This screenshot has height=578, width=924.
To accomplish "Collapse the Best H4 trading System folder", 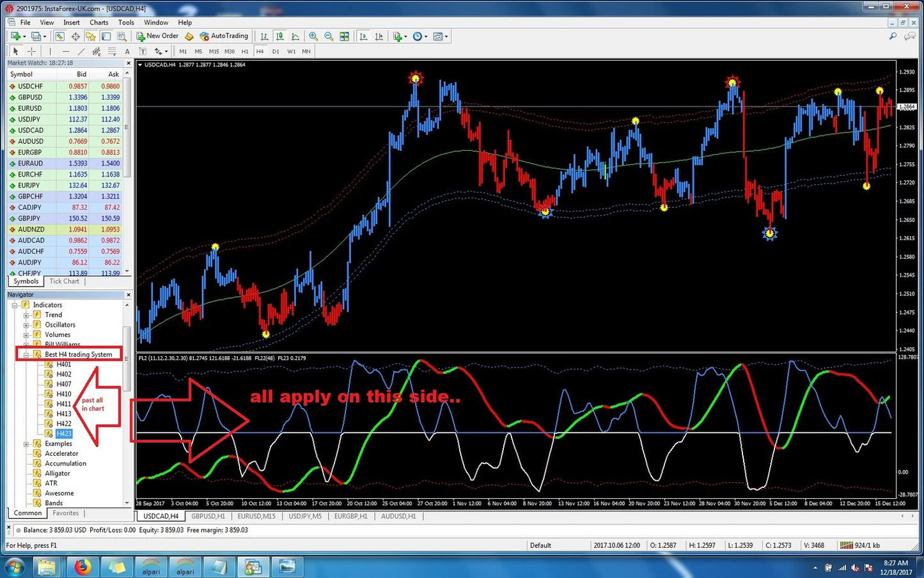I will (26, 355).
